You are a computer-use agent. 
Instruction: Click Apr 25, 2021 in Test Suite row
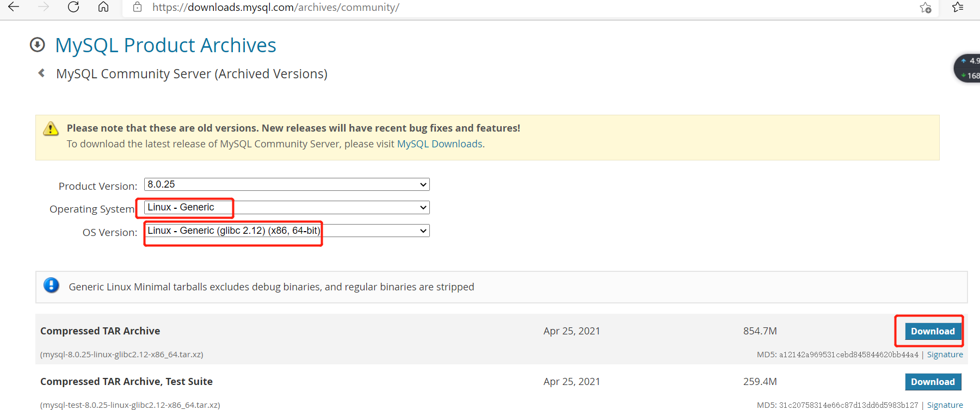click(572, 382)
